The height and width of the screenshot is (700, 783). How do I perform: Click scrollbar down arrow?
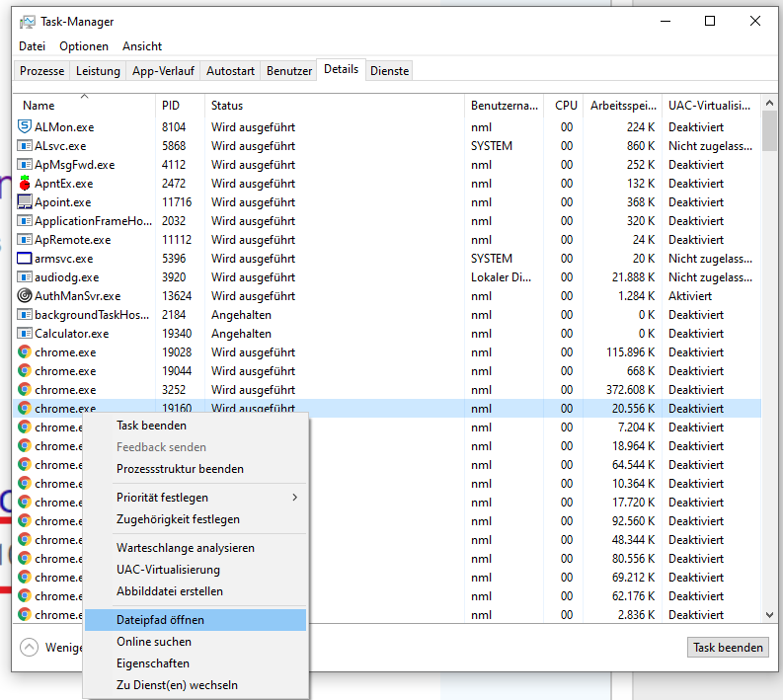[x=769, y=615]
